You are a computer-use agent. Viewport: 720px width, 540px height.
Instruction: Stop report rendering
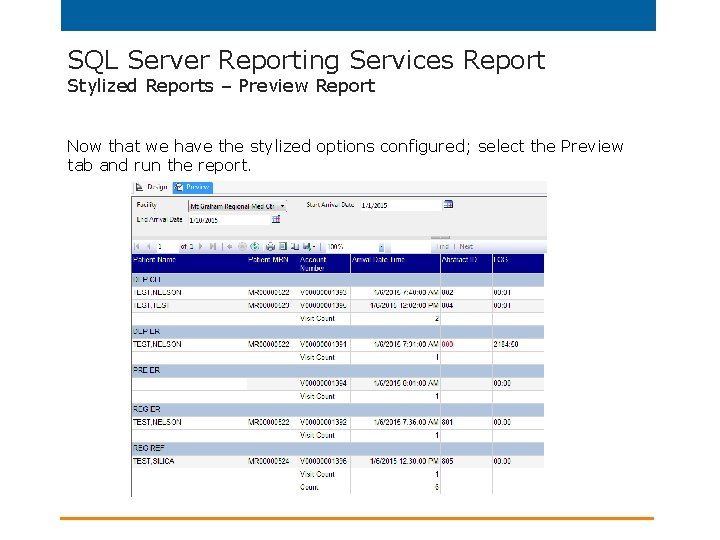(242, 247)
